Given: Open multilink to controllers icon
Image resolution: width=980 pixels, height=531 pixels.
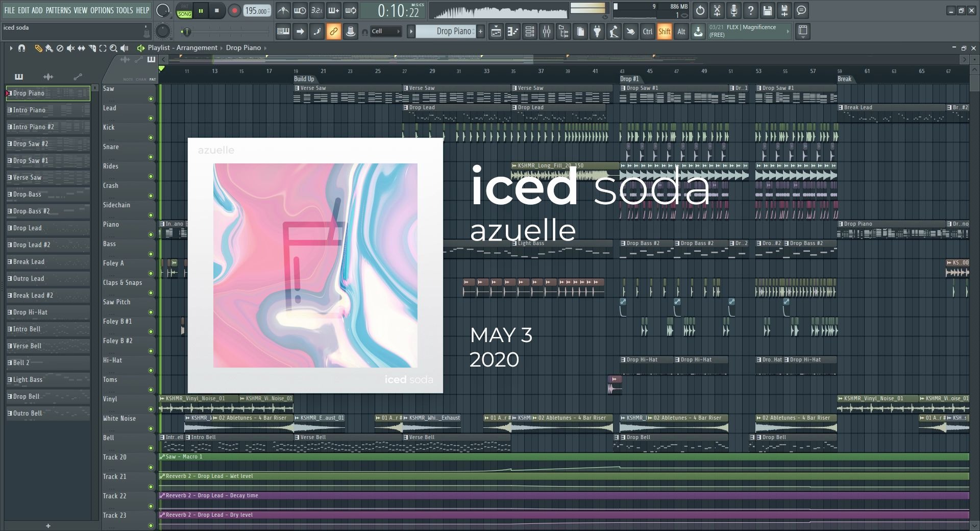Looking at the screenshot, I should tap(351, 32).
